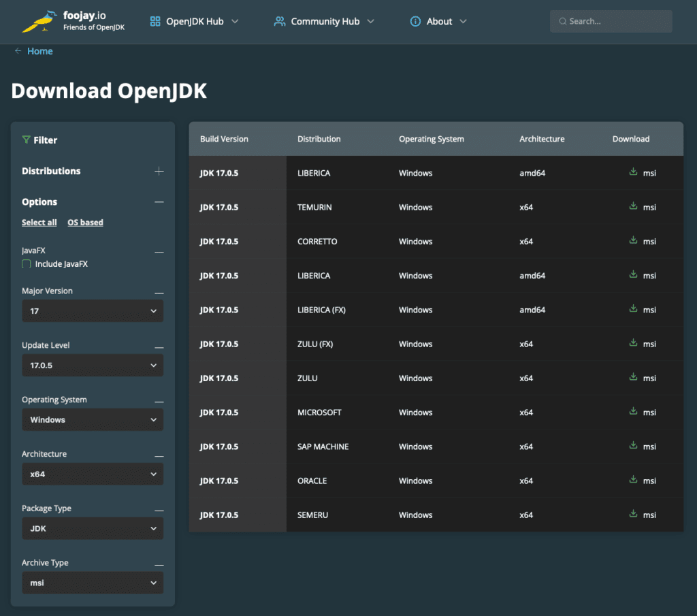Click the Search input field
Image resolution: width=697 pixels, height=616 pixels.
(x=611, y=21)
